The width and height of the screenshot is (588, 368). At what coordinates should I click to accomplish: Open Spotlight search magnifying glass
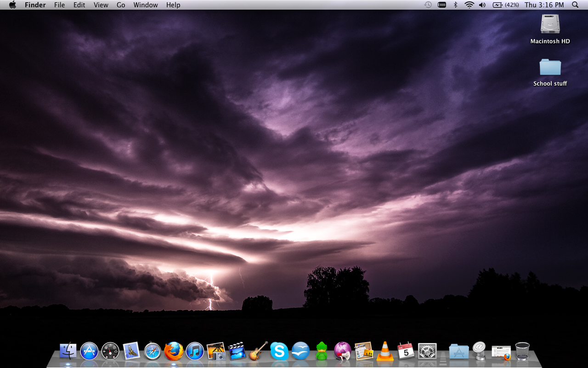point(575,5)
